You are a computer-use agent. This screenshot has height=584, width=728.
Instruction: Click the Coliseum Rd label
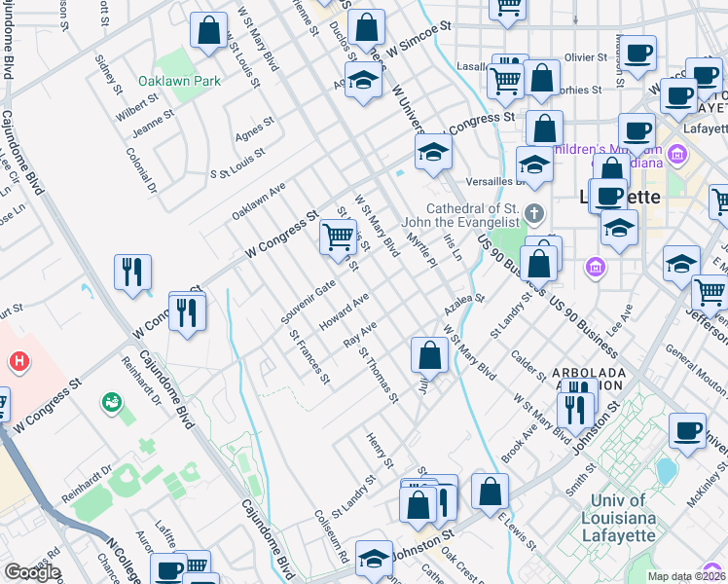pyautogui.click(x=332, y=536)
